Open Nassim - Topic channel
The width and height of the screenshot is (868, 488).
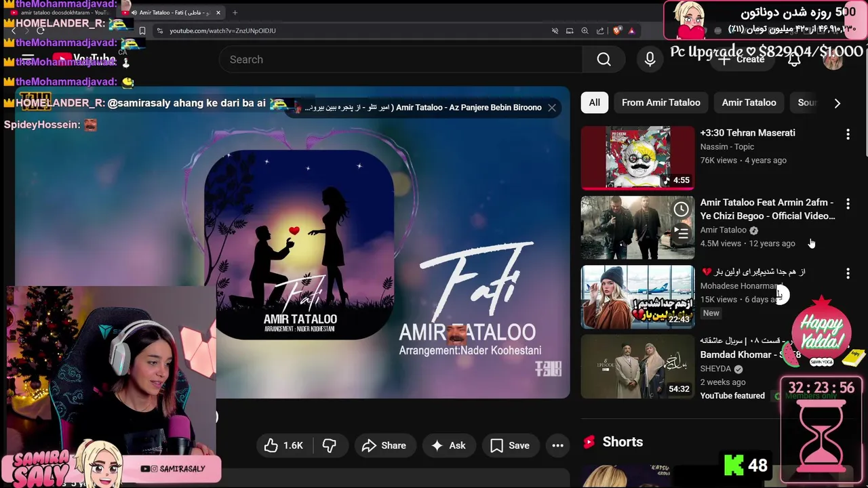pyautogui.click(x=727, y=146)
